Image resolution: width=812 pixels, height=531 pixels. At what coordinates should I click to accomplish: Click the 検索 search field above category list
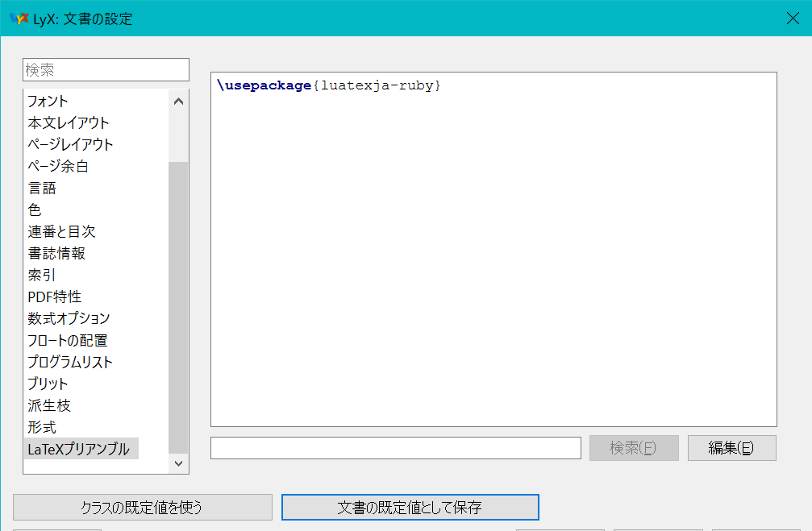(x=106, y=69)
